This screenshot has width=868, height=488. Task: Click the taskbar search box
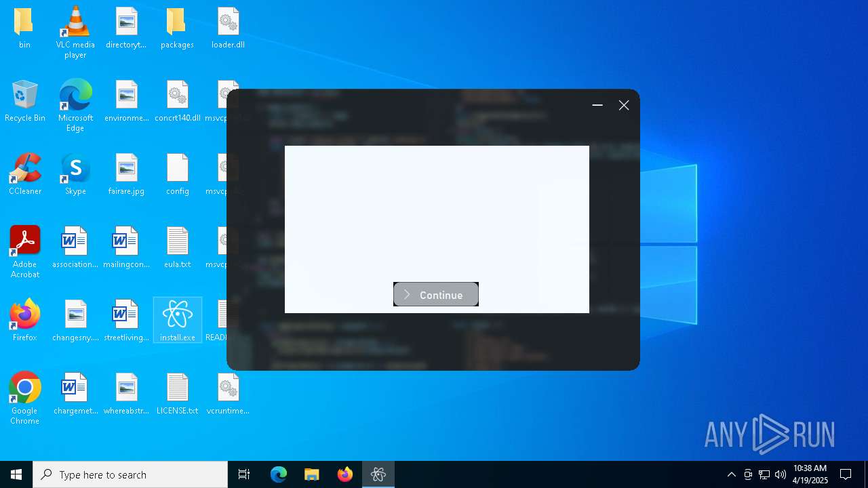tap(130, 474)
